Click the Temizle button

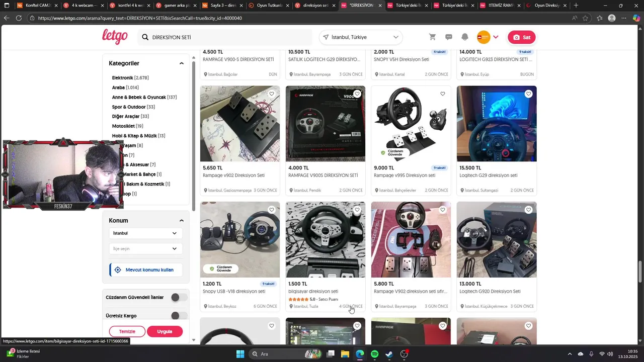[127, 332]
